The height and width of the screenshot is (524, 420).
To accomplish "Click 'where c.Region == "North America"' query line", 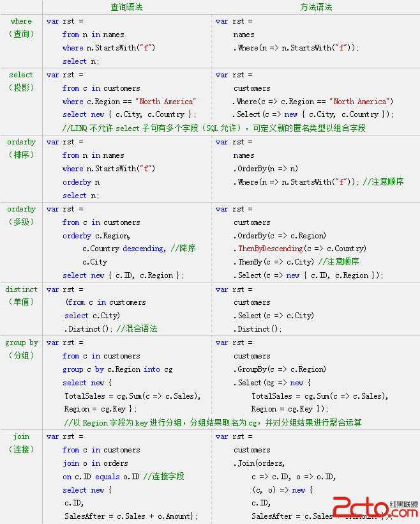I will pyautogui.click(x=129, y=101).
